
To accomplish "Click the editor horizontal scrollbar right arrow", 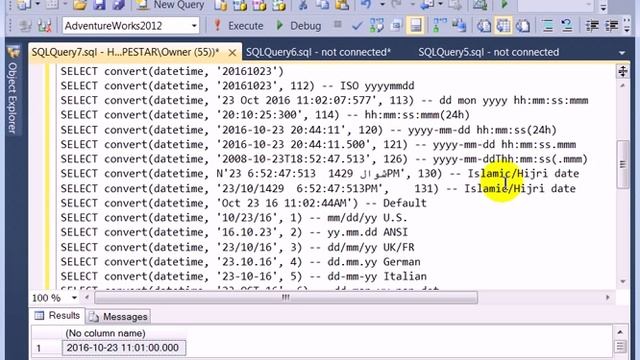I will click(x=608, y=298).
